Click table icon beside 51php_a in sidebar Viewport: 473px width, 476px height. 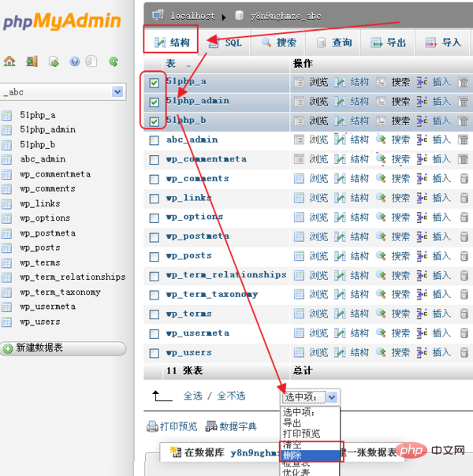[6, 115]
